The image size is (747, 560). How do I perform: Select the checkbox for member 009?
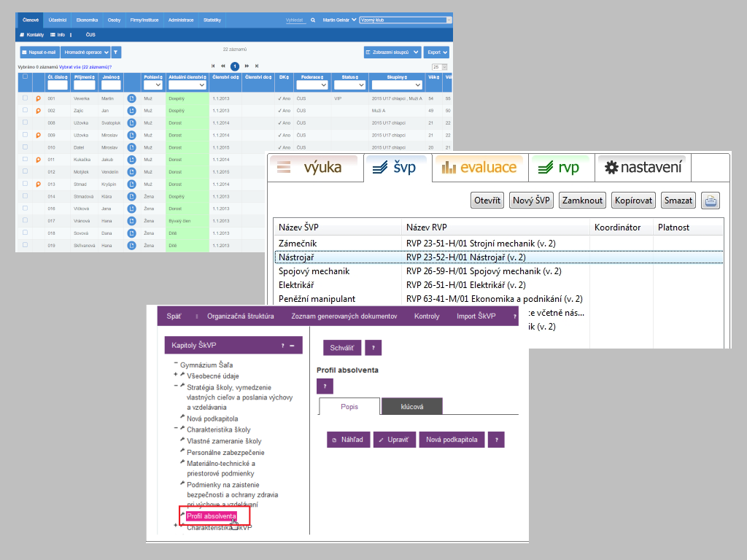pyautogui.click(x=26, y=135)
